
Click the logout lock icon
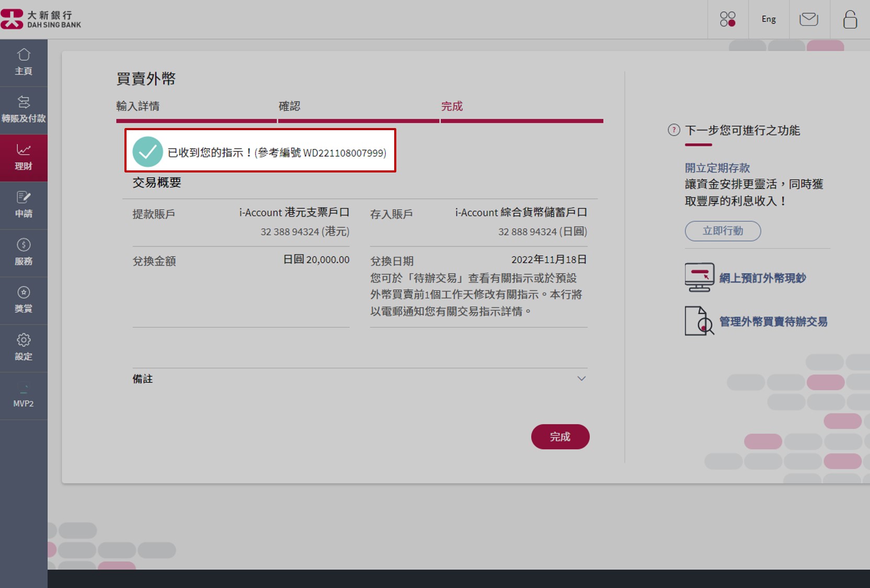coord(850,19)
